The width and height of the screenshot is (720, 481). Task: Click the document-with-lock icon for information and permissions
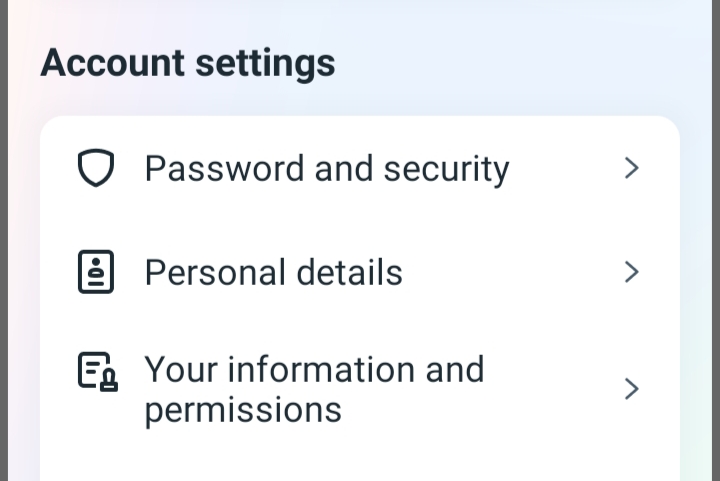click(x=98, y=372)
